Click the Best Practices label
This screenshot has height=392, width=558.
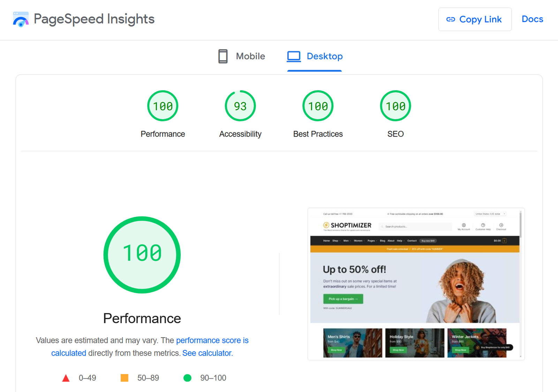coord(318,134)
